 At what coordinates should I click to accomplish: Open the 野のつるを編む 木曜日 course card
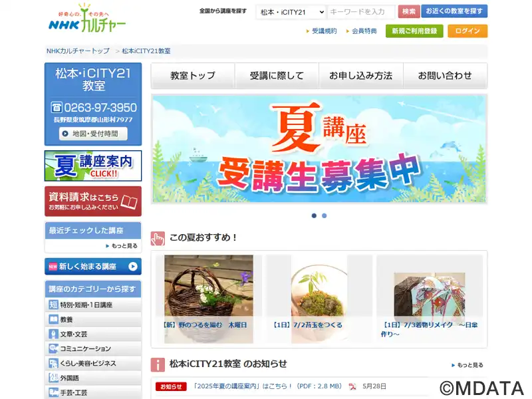point(209,299)
